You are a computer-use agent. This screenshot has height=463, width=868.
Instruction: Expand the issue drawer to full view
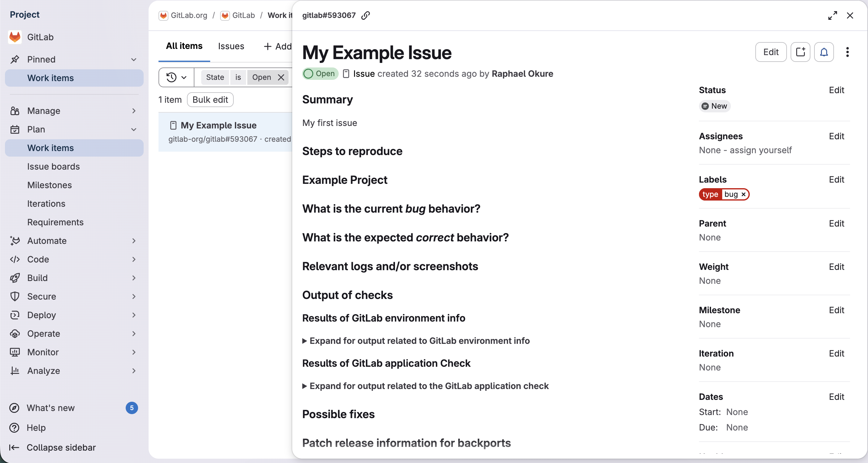click(832, 15)
